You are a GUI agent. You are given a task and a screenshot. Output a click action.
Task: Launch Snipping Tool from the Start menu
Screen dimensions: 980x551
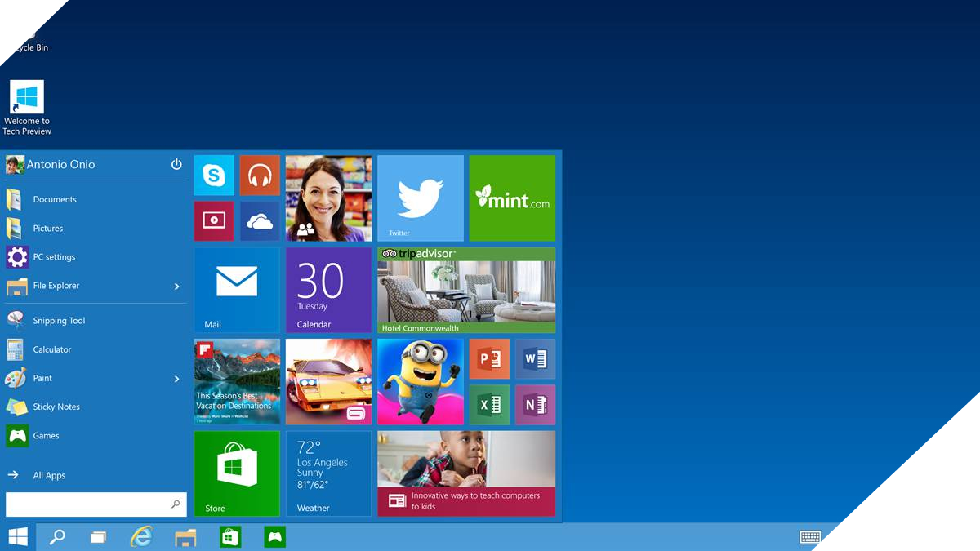59,320
